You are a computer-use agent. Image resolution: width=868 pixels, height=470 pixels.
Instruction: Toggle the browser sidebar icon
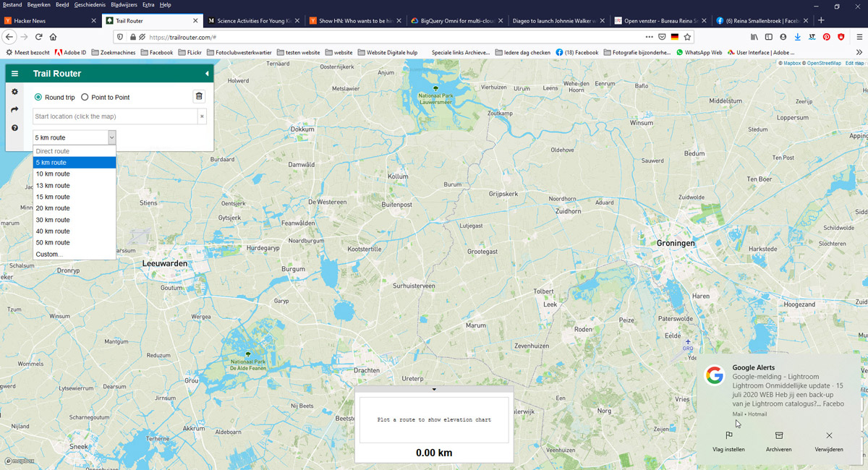tap(769, 37)
